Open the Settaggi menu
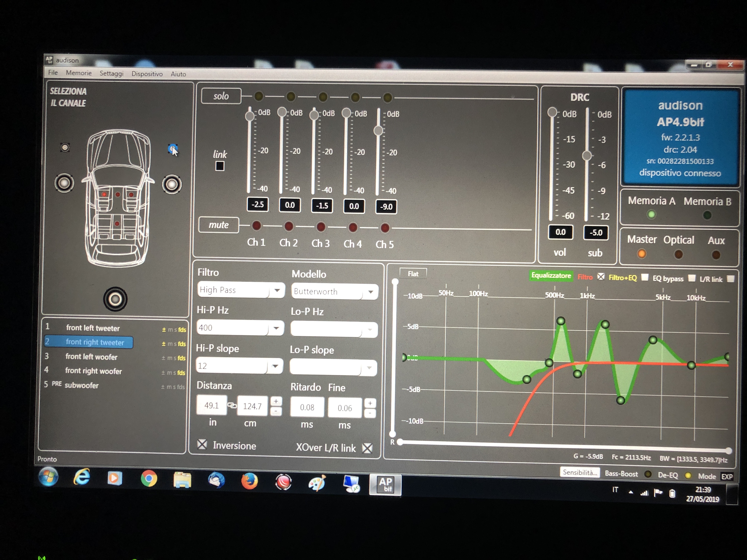The height and width of the screenshot is (560, 747). tap(112, 73)
